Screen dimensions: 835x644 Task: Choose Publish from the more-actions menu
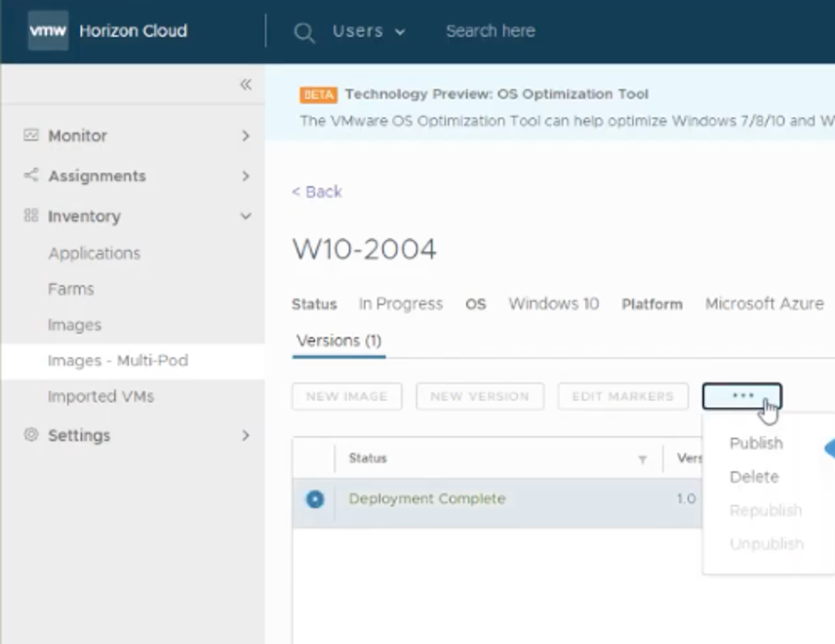point(756,443)
